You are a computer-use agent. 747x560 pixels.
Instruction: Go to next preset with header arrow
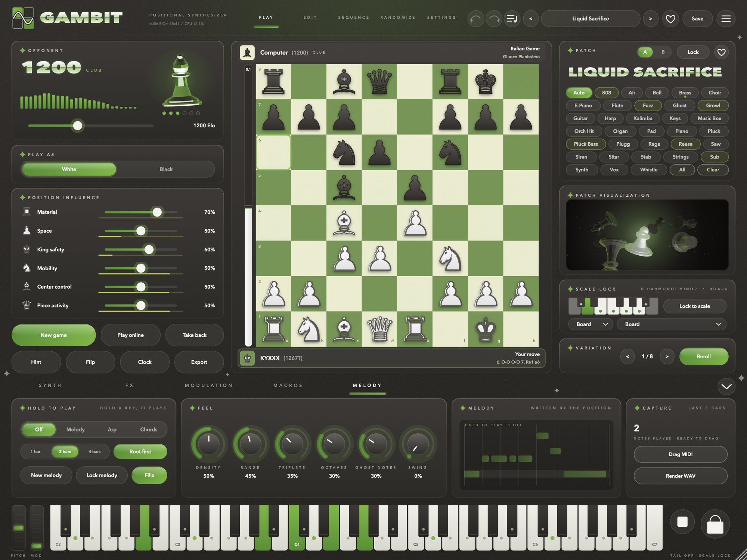click(x=651, y=19)
